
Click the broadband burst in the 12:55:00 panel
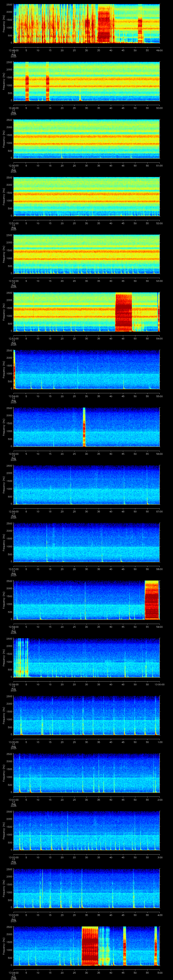click(x=84, y=427)
